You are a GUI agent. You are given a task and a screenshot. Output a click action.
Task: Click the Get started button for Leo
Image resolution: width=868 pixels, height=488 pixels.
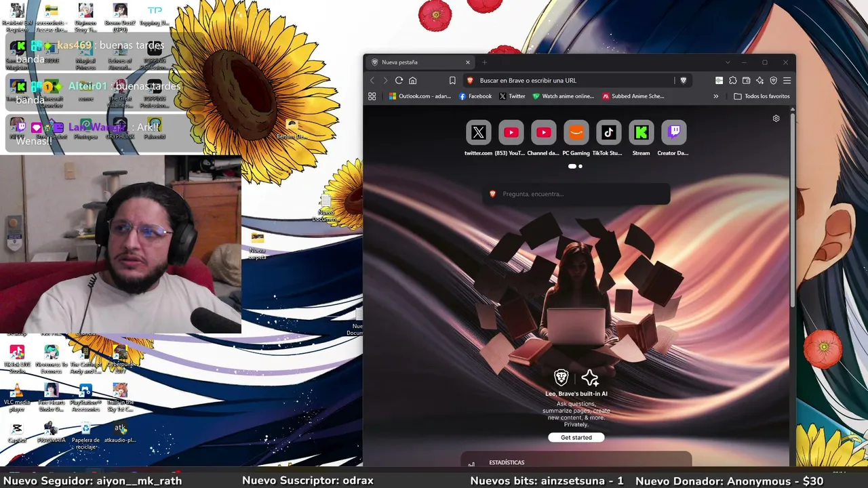pyautogui.click(x=576, y=438)
